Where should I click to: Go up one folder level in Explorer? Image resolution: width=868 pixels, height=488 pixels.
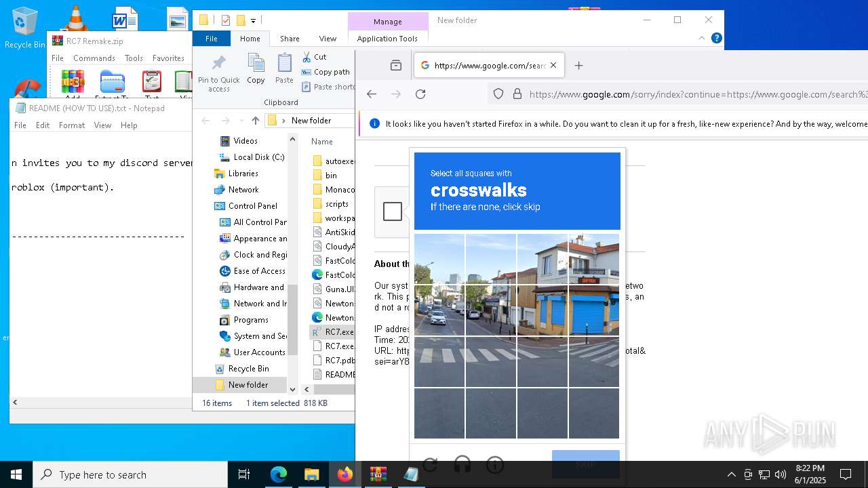(x=256, y=121)
